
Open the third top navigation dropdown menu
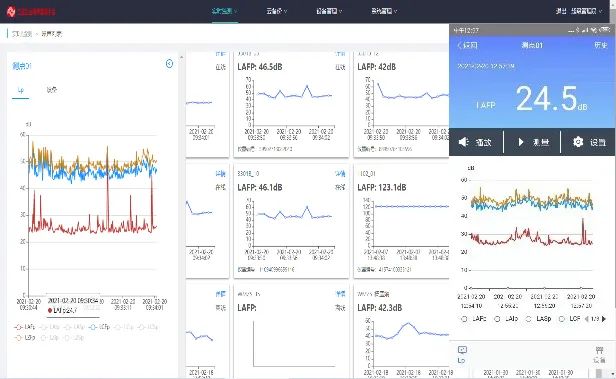pyautogui.click(x=329, y=11)
